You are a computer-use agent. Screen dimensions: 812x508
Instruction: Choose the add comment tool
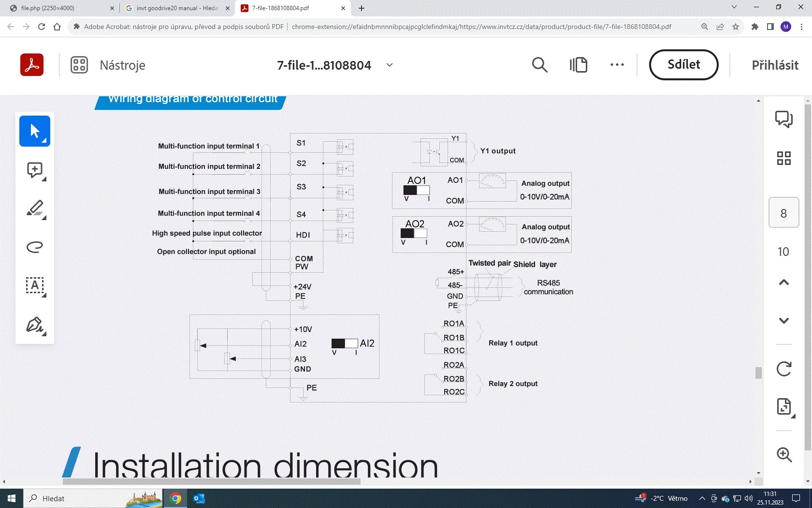click(34, 170)
